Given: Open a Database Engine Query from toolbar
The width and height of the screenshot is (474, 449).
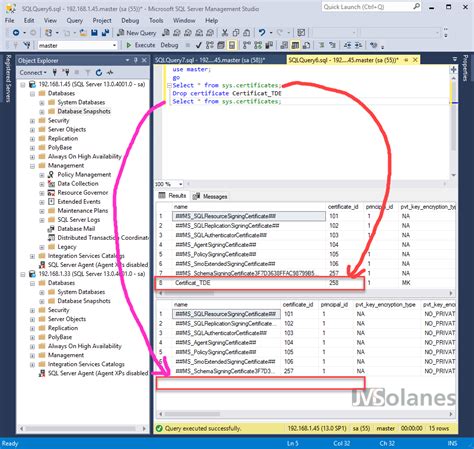Looking at the screenshot, I should [166, 33].
